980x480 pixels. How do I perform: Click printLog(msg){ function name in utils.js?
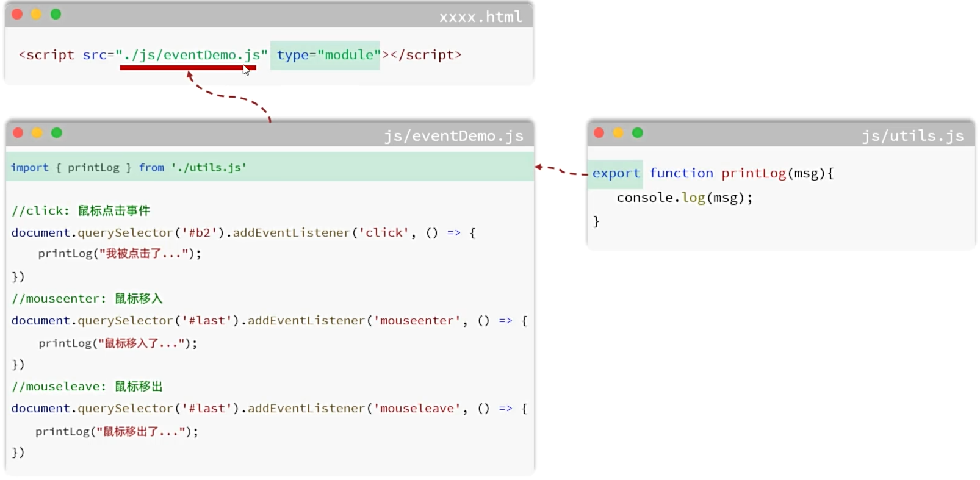(777, 173)
